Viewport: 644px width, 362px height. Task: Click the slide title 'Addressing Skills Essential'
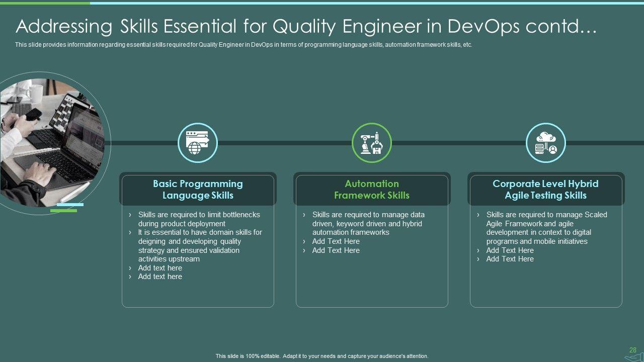[x=306, y=26]
